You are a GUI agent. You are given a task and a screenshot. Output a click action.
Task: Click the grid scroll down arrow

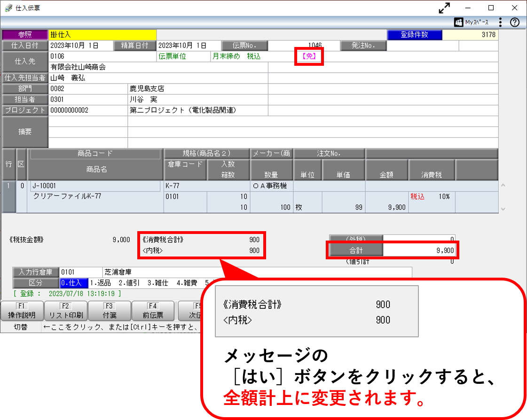point(503,209)
